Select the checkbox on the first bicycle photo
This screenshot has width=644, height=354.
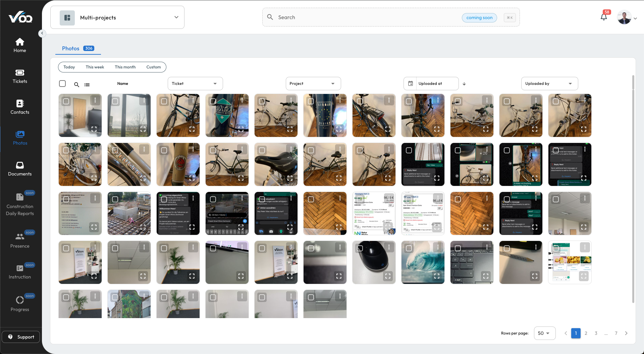pos(164,101)
